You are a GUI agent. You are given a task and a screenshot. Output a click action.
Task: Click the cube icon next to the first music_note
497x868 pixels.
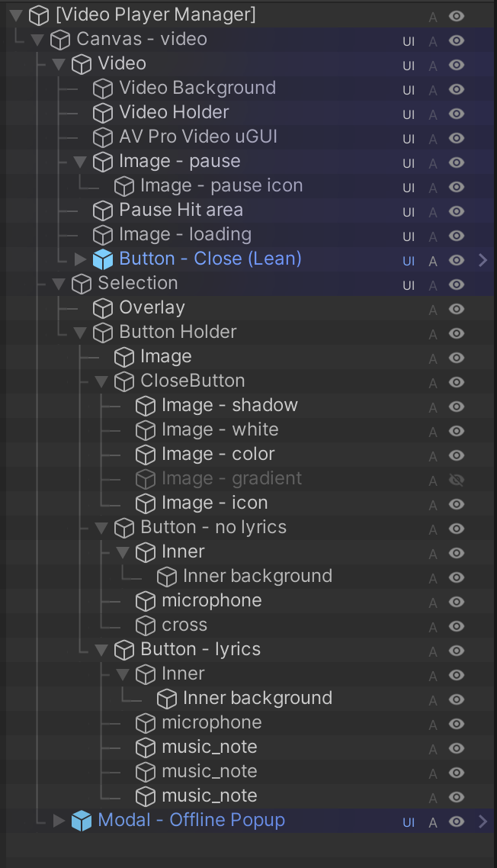tap(146, 747)
